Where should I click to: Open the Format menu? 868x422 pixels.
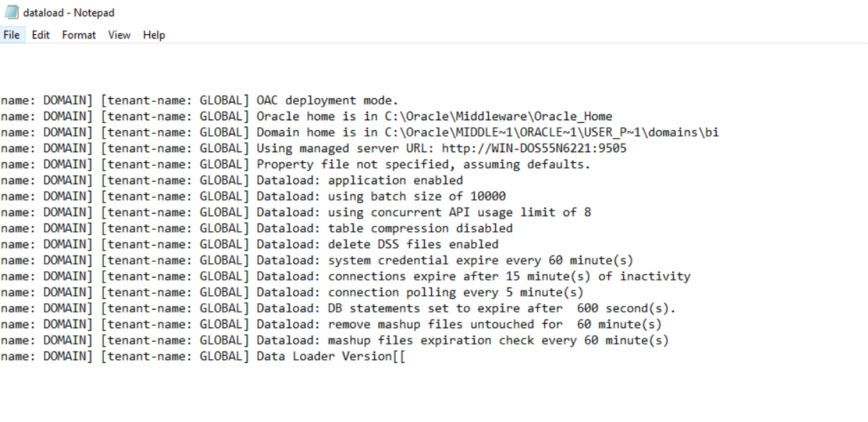click(x=78, y=35)
